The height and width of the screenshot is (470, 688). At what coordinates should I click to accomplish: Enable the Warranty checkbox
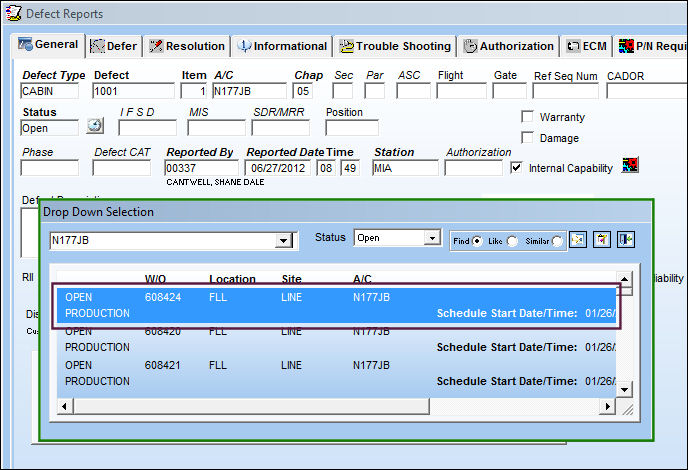527,117
